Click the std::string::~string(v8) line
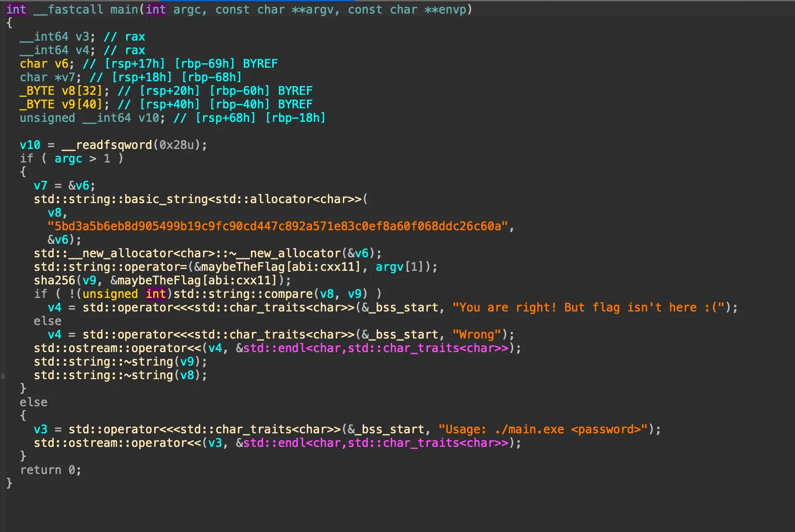 tap(120, 375)
